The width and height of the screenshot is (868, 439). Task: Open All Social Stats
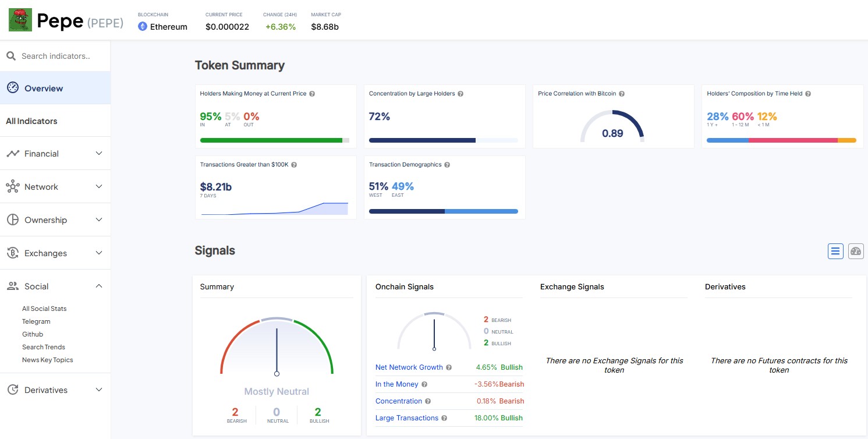click(x=44, y=309)
